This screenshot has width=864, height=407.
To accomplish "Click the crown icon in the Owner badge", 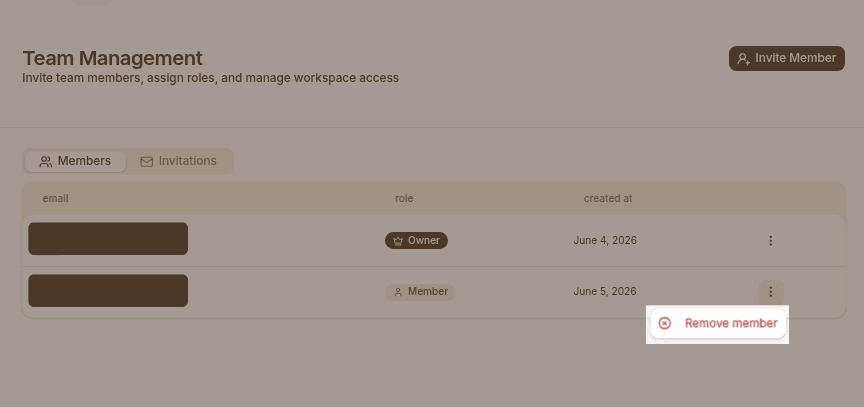I will click(x=398, y=241).
